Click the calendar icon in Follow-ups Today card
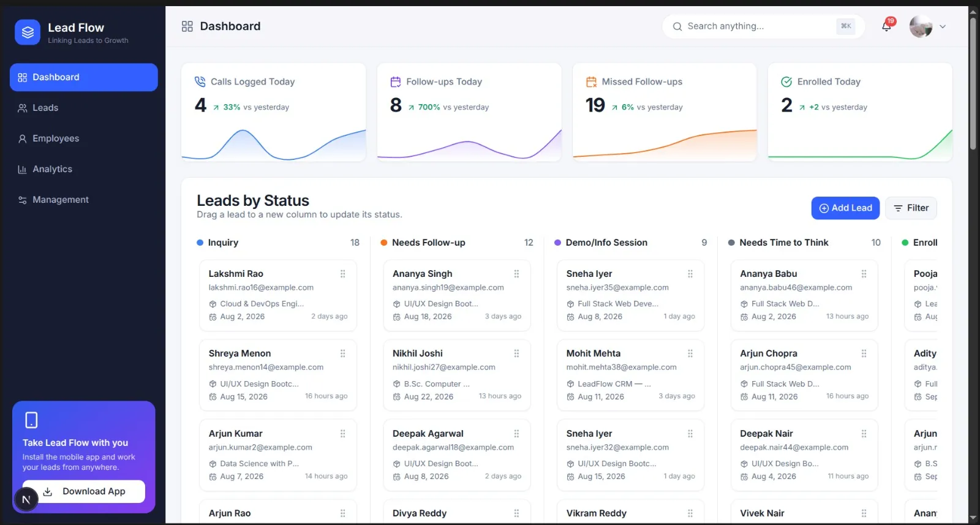The image size is (980, 525). 396,81
